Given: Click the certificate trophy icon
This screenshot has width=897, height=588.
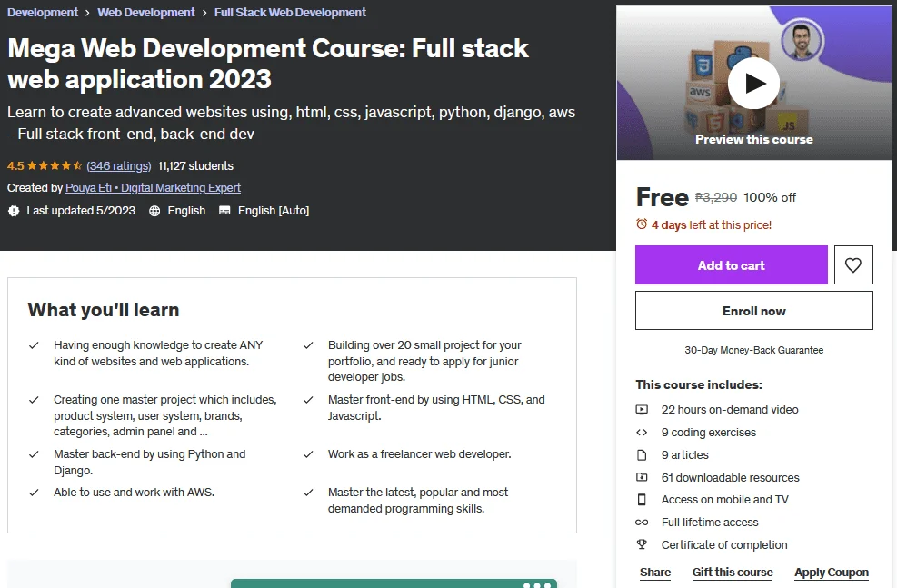Looking at the screenshot, I should [x=642, y=544].
